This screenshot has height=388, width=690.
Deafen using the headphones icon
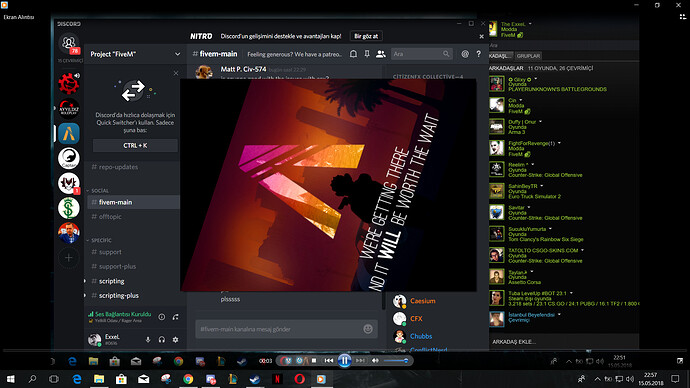(162, 340)
